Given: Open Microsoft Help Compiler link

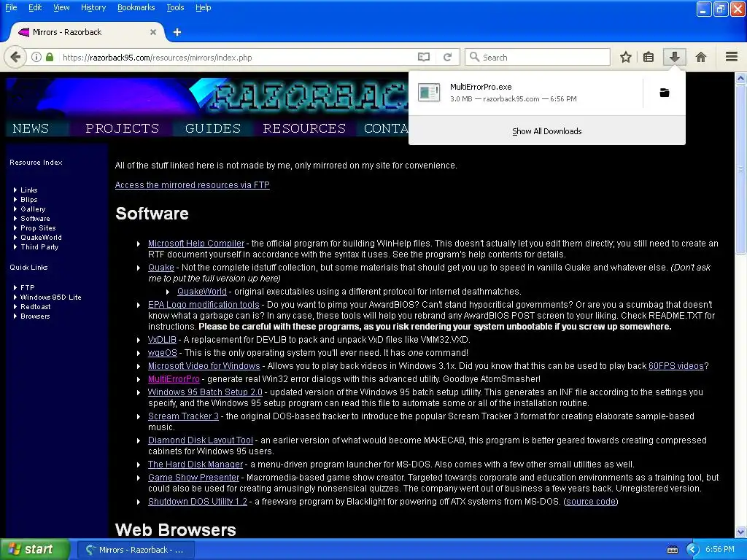Looking at the screenshot, I should pos(196,244).
